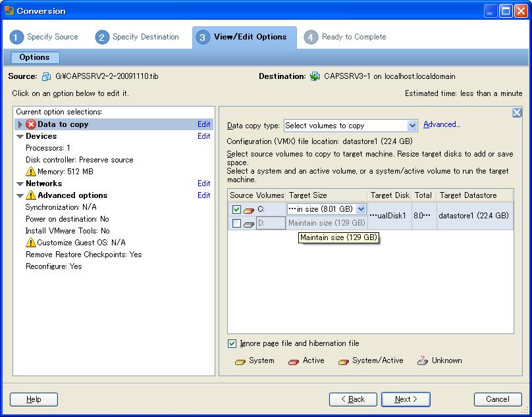Collapse the Networks section

pyautogui.click(x=20, y=184)
